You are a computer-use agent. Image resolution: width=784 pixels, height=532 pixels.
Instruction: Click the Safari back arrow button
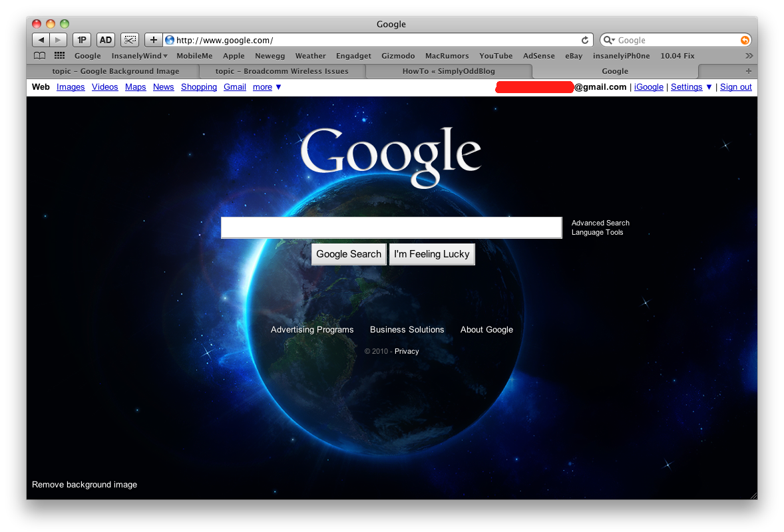pyautogui.click(x=41, y=40)
